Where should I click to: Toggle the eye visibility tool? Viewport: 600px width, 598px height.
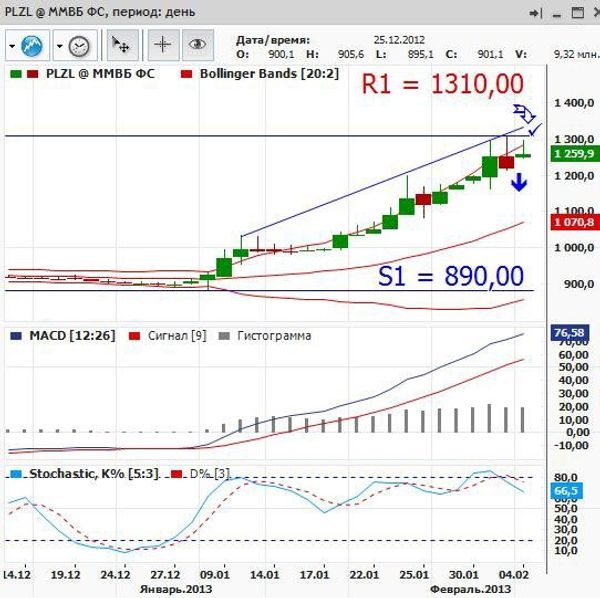click(x=197, y=45)
